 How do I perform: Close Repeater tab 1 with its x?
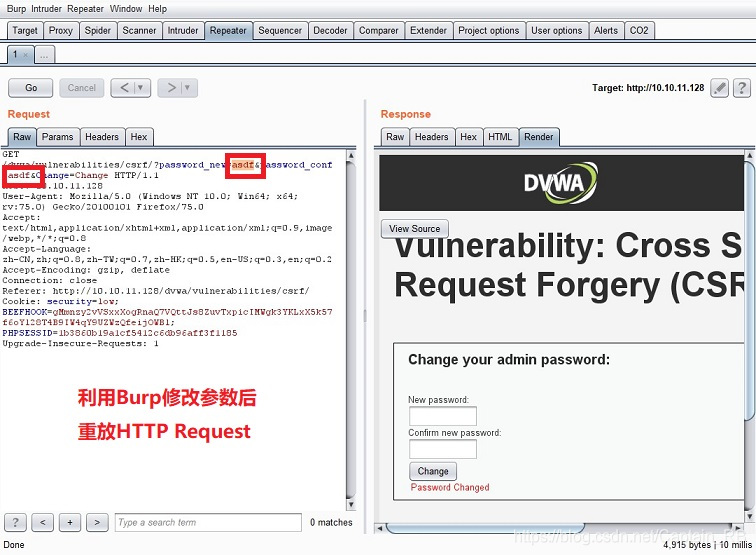click(x=26, y=55)
